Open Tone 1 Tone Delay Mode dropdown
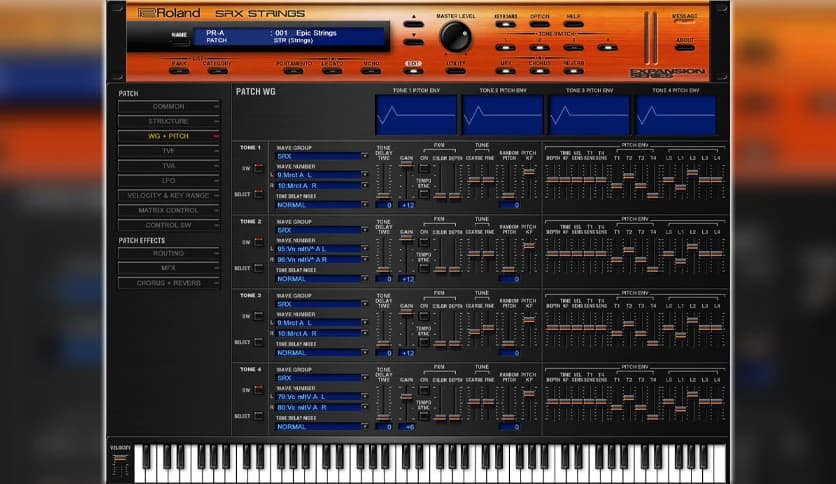 321,205
